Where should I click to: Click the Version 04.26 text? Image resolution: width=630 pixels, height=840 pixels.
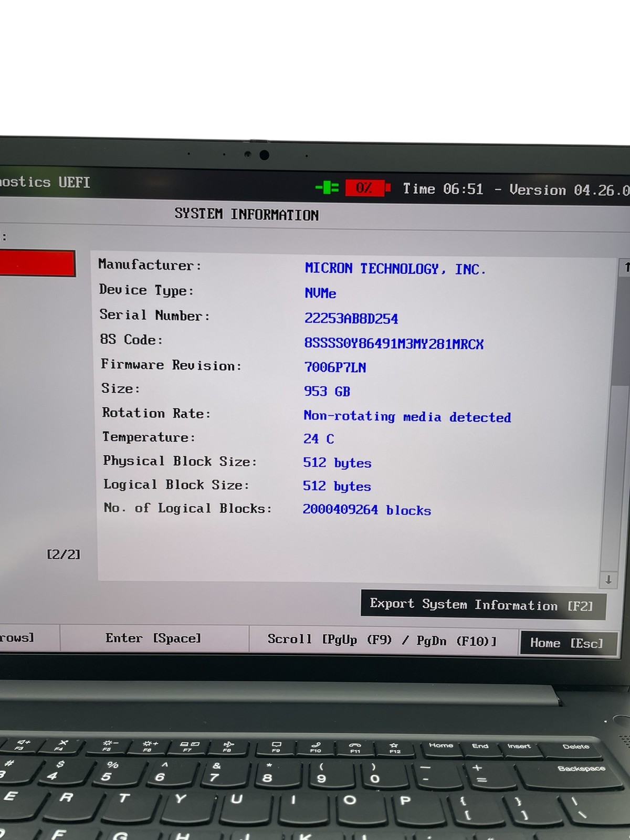pos(569,190)
